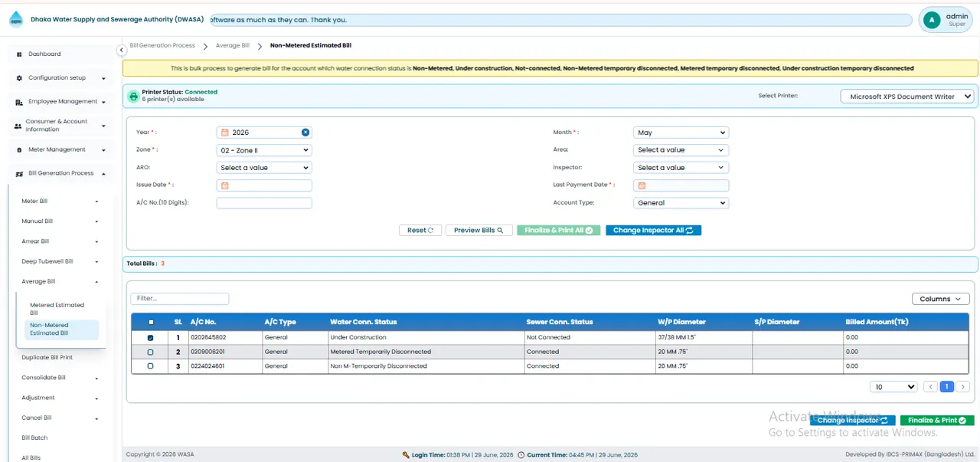Click the Configuration setup gear icon

pos(19,78)
